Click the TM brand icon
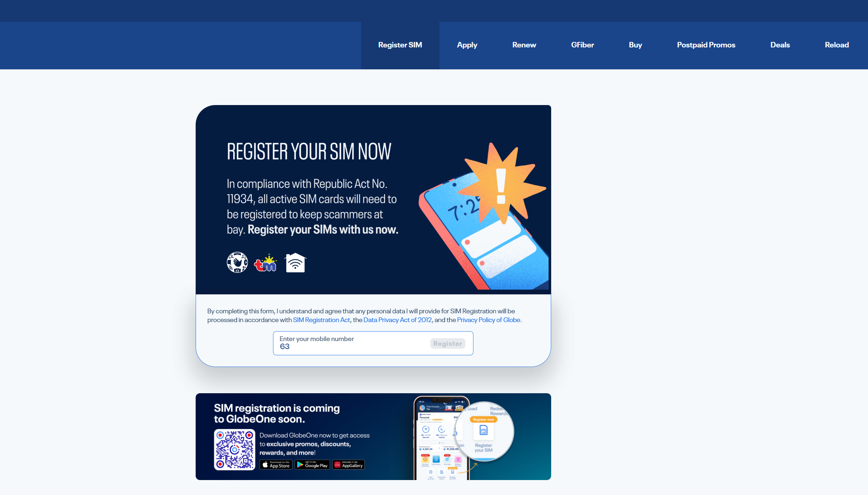 [266, 263]
